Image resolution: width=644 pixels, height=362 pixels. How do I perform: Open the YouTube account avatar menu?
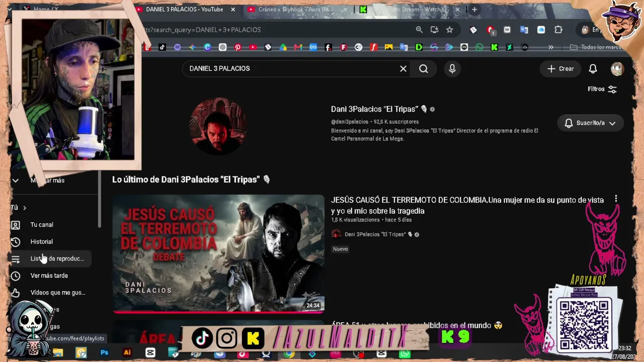click(x=617, y=68)
